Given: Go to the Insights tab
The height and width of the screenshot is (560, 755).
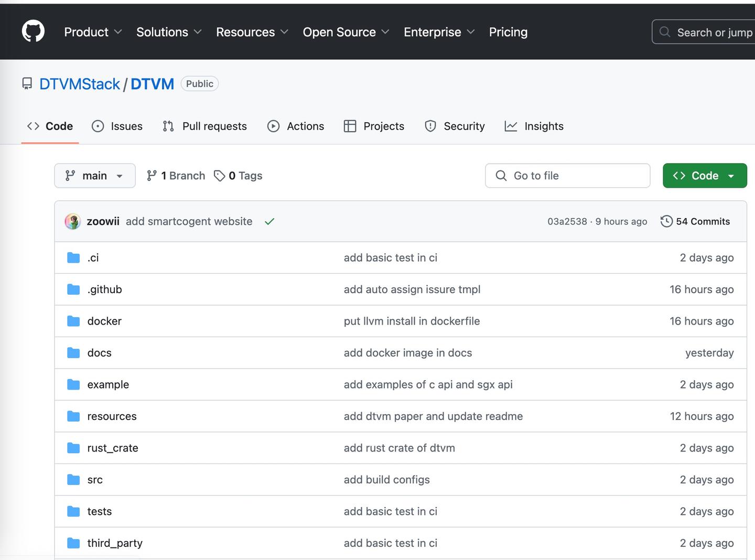Looking at the screenshot, I should click(534, 126).
